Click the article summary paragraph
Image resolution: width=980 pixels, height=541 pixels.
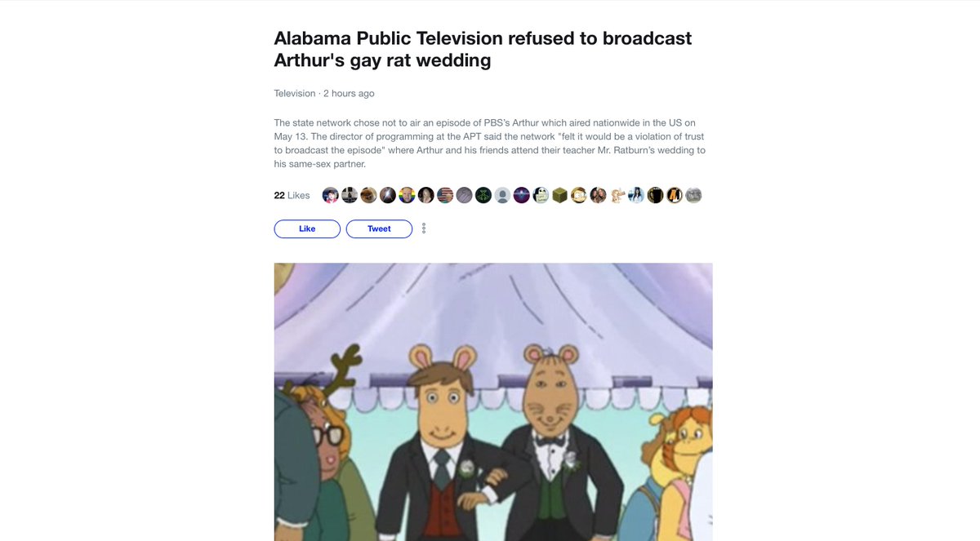click(490, 144)
